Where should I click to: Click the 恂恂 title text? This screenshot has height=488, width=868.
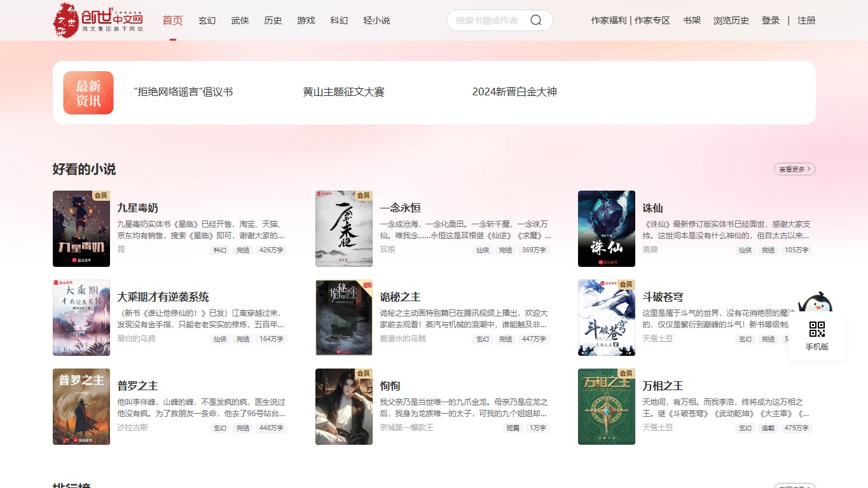click(390, 386)
